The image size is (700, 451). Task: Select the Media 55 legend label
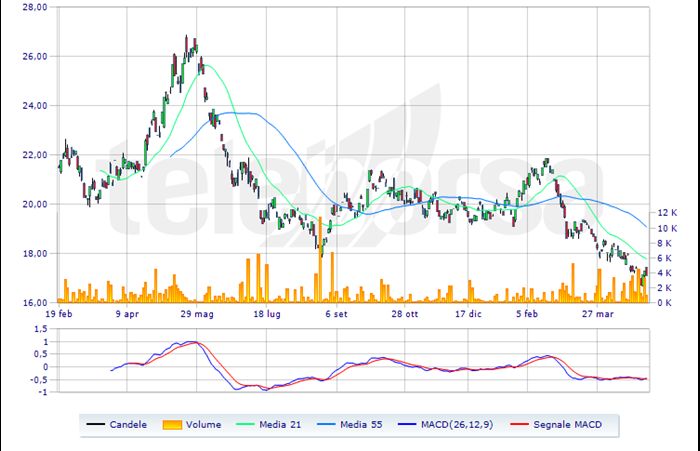(361, 424)
